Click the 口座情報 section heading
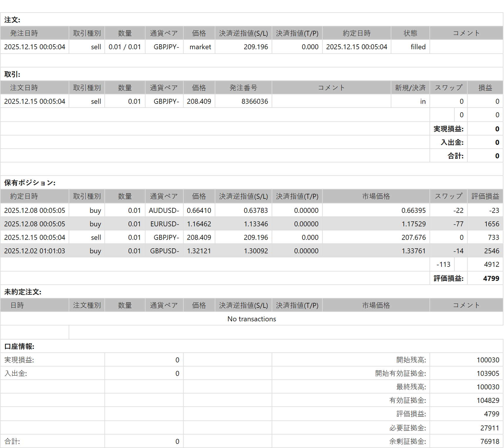The image size is (504, 448). click(x=19, y=346)
